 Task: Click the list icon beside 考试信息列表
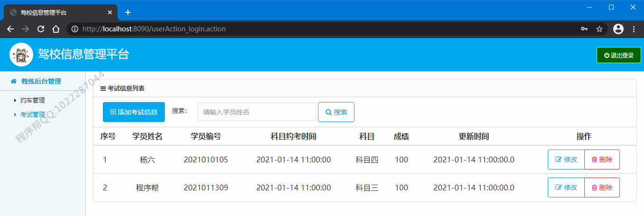103,88
